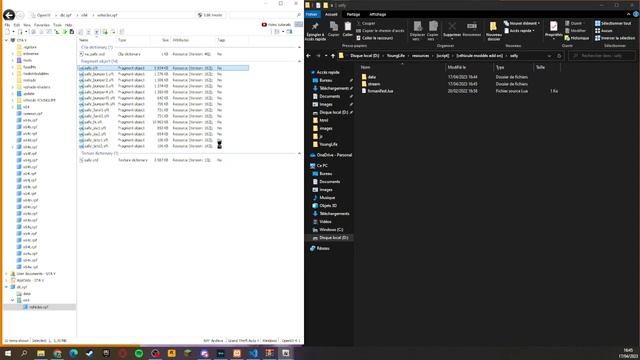Collapse the Explorer ribbon chevron
This screenshot has height=360, width=640.
coord(629,14)
